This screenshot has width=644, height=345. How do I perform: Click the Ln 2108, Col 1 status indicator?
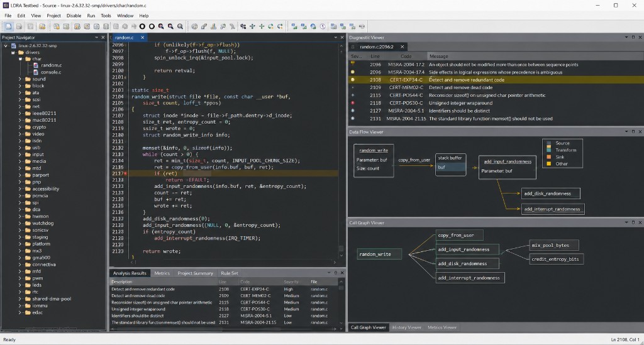click(624, 340)
